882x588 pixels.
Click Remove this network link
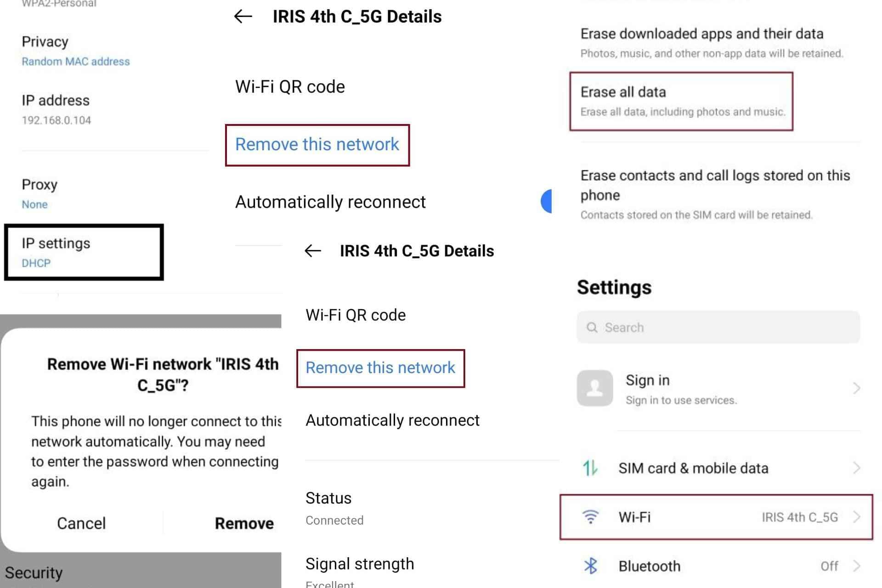(317, 144)
